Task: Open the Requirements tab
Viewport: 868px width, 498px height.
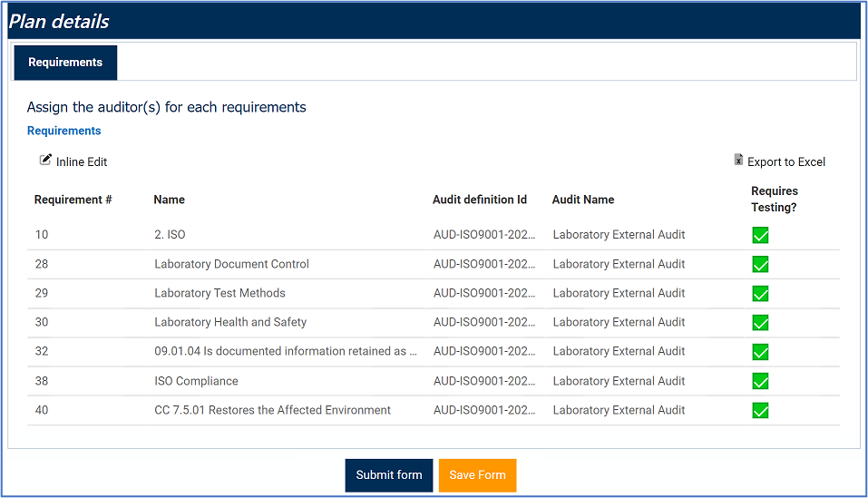Action: pos(65,63)
